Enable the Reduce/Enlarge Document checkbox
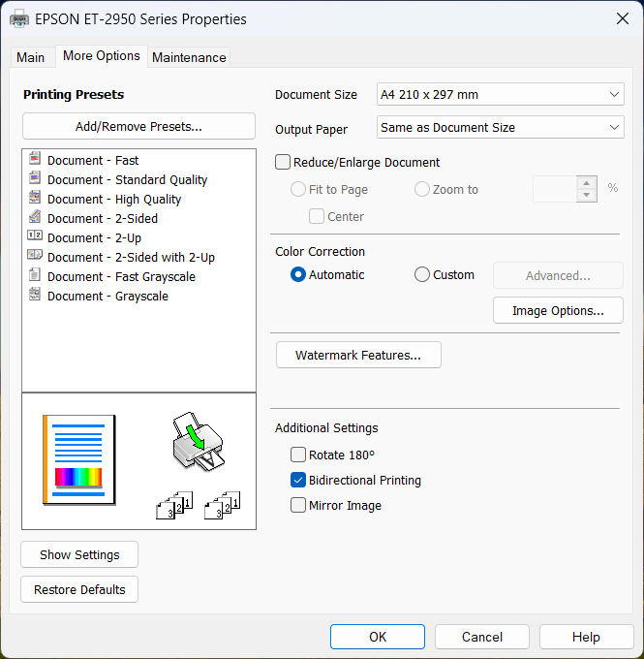This screenshot has width=644, height=659. point(283,163)
